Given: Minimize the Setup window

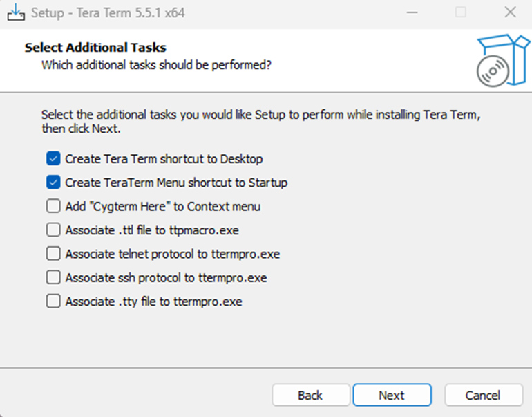Looking at the screenshot, I should (412, 12).
